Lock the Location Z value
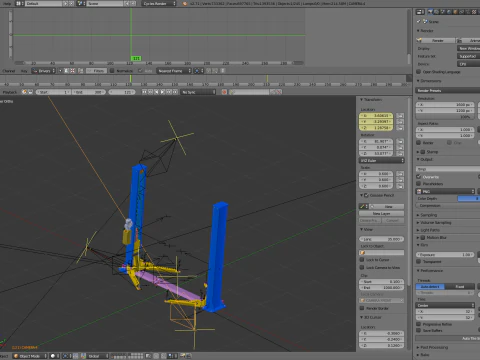Screen dimensions: 480x360 click(400, 128)
